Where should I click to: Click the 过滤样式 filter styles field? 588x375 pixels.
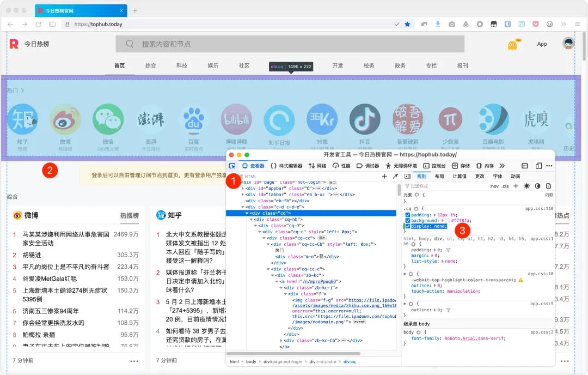tap(445, 186)
